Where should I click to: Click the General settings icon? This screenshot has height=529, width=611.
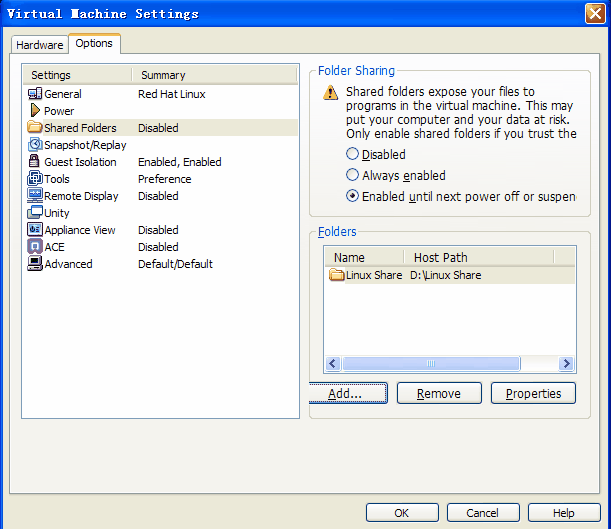[x=35, y=94]
